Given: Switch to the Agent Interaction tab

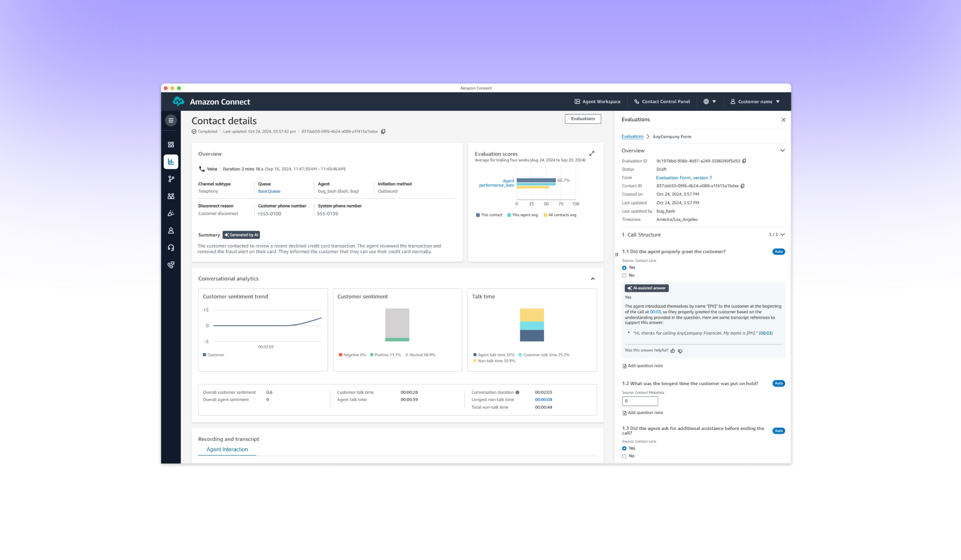Looking at the screenshot, I should coord(227,449).
